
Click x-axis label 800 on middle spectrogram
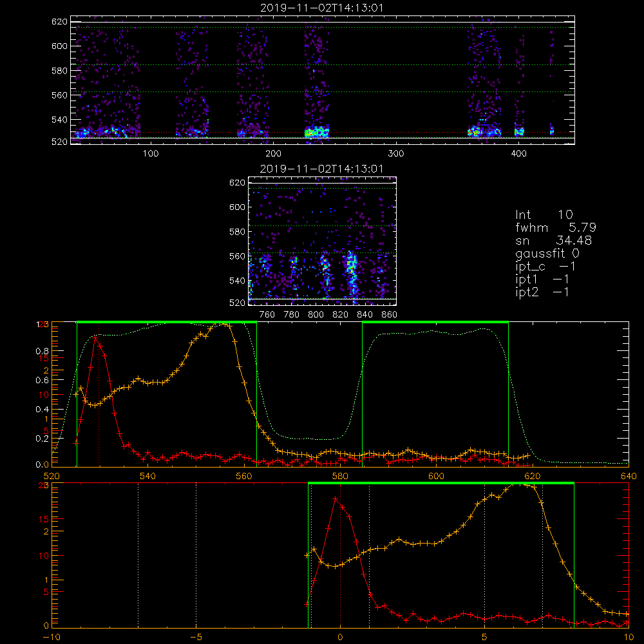coord(316,314)
